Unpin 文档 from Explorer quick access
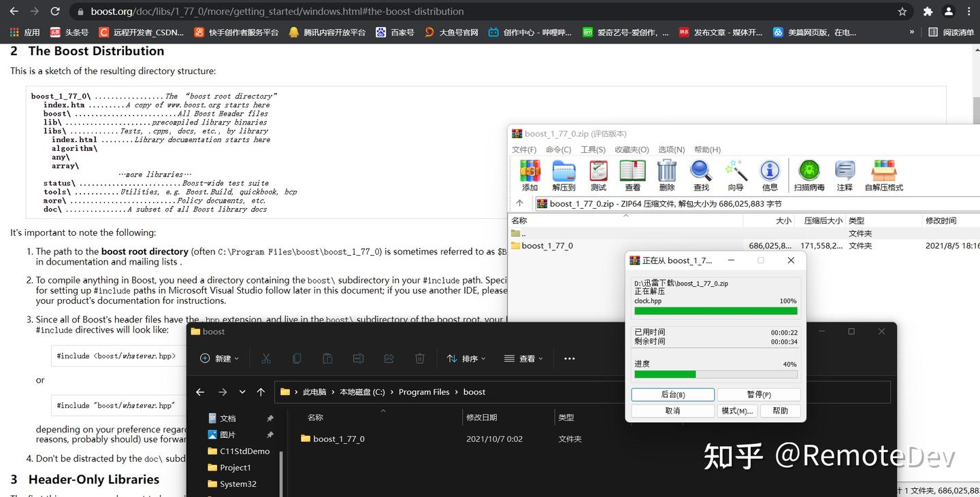The height and width of the screenshot is (497, 980). (269, 419)
